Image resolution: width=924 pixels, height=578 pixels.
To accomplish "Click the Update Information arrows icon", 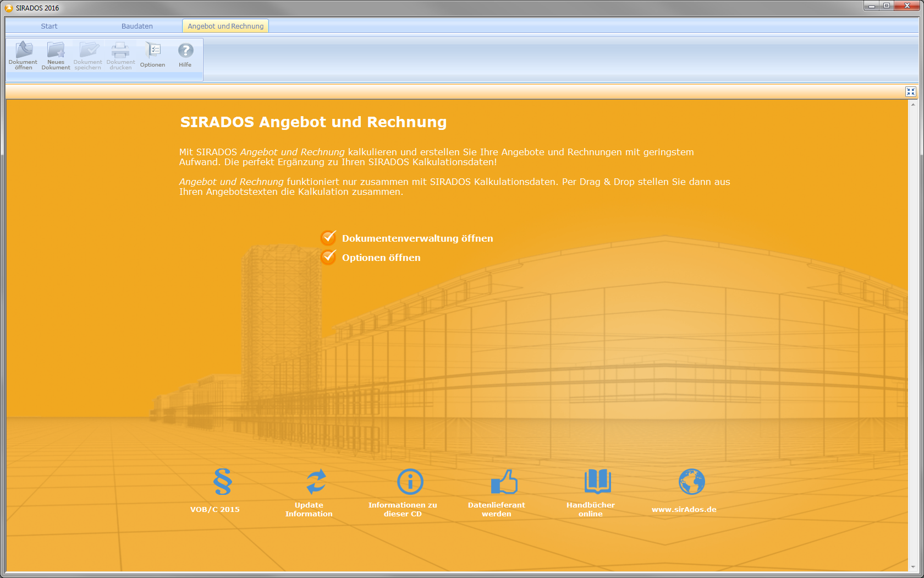I will tap(316, 482).
